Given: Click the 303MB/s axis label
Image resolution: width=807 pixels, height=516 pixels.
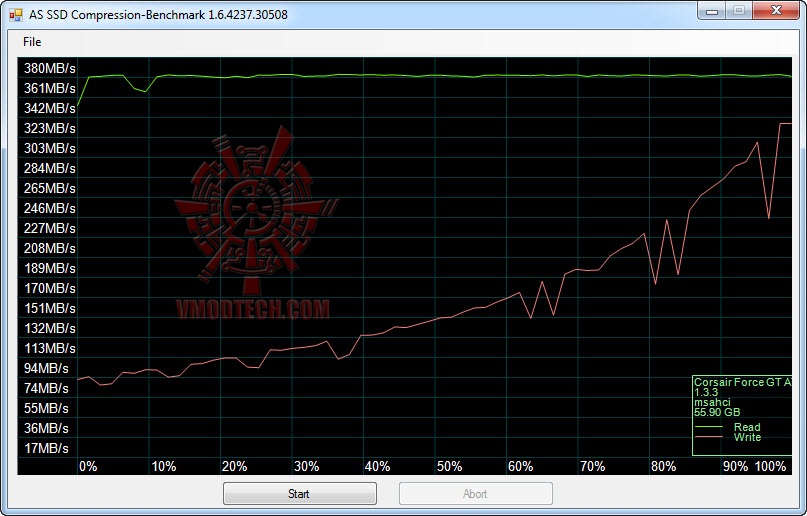Looking at the screenshot, I should click(49, 149).
